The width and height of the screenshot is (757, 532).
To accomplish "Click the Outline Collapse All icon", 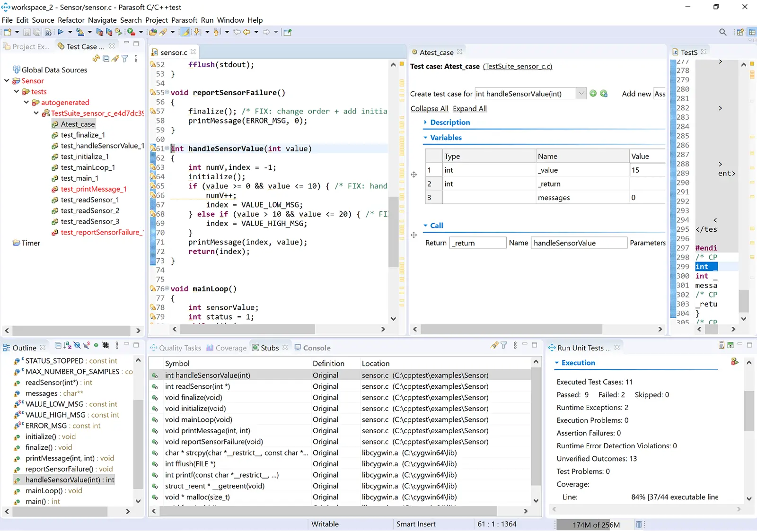I will coord(58,346).
